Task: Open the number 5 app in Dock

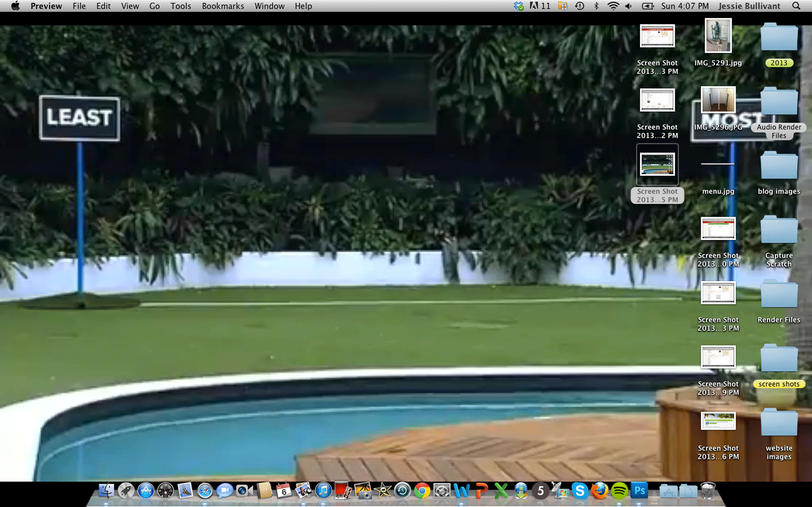Action: click(541, 491)
